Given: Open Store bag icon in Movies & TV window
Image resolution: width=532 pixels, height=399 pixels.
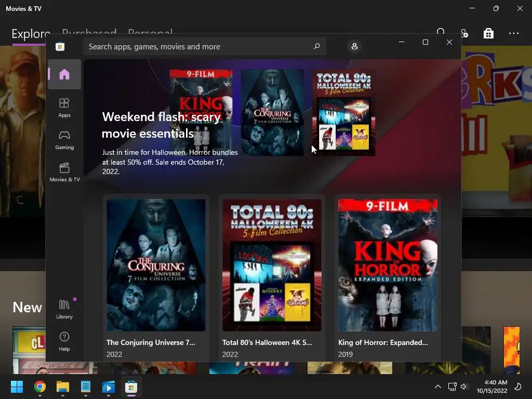Looking at the screenshot, I should point(488,33).
